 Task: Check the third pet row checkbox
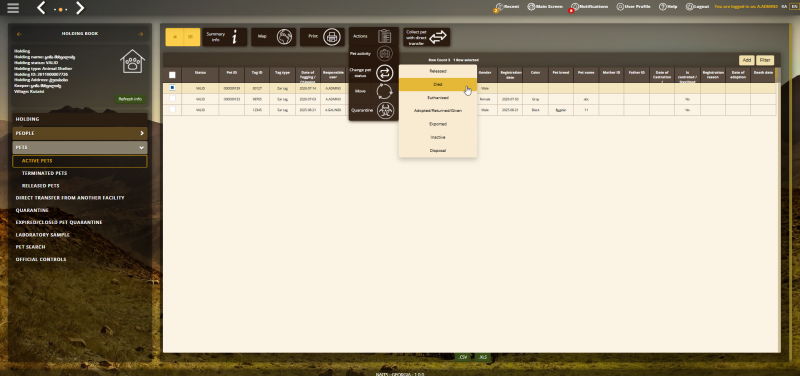[172, 110]
